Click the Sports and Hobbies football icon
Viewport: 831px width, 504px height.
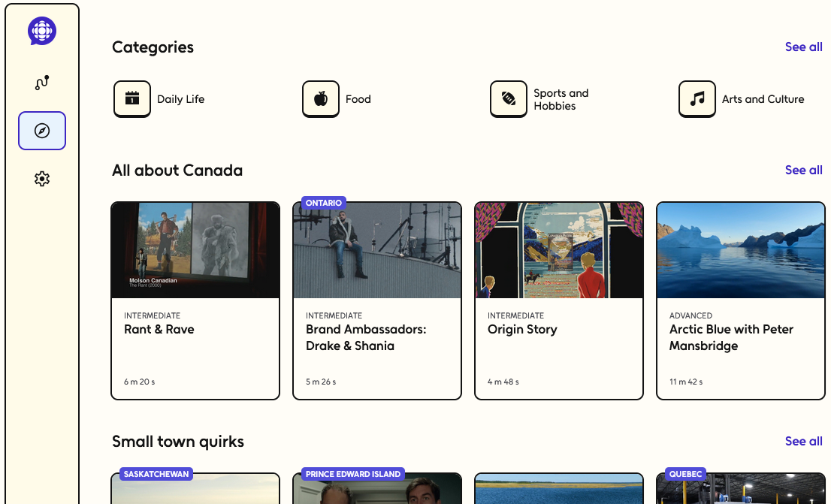point(508,98)
